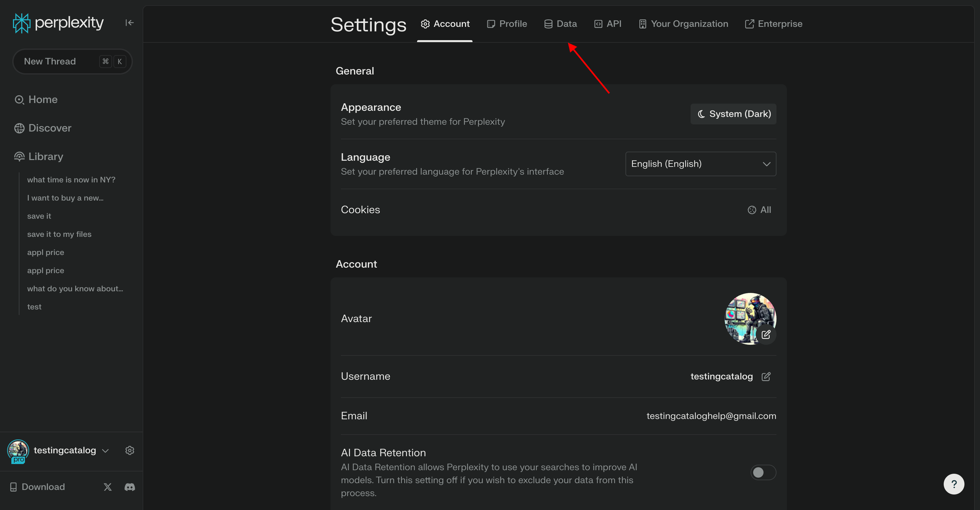Collapse the sidebar
Image resolution: width=980 pixels, height=510 pixels.
(x=129, y=22)
